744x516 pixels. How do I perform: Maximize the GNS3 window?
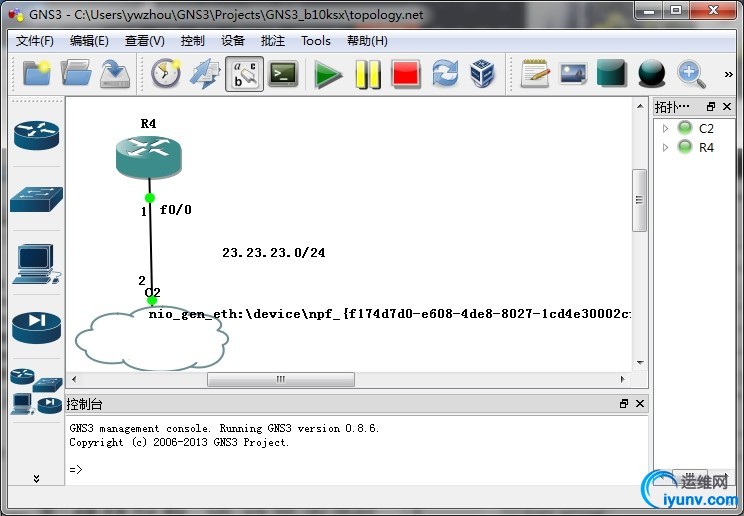(676, 10)
